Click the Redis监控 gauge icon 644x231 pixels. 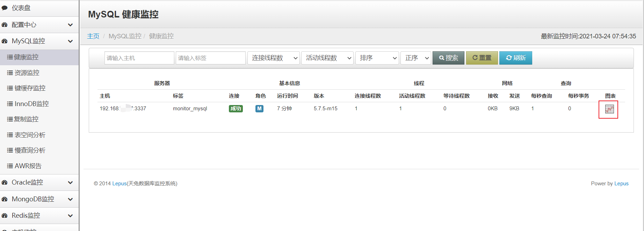coord(5,216)
